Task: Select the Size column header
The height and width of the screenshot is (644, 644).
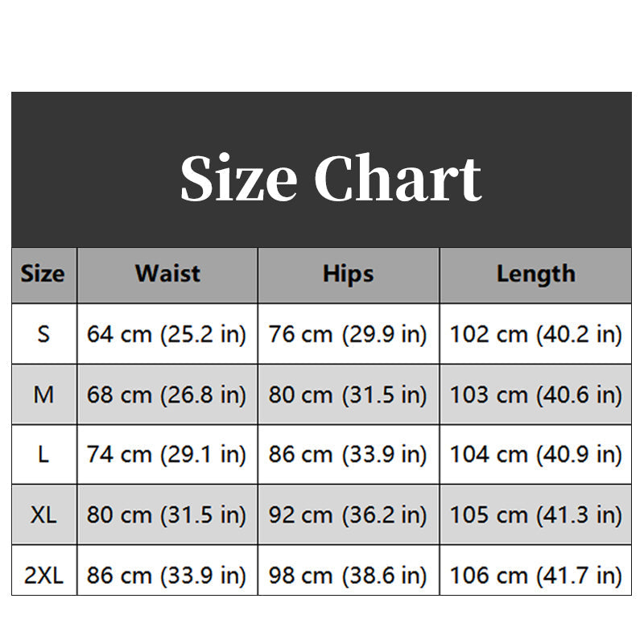Action: pyautogui.click(x=44, y=275)
